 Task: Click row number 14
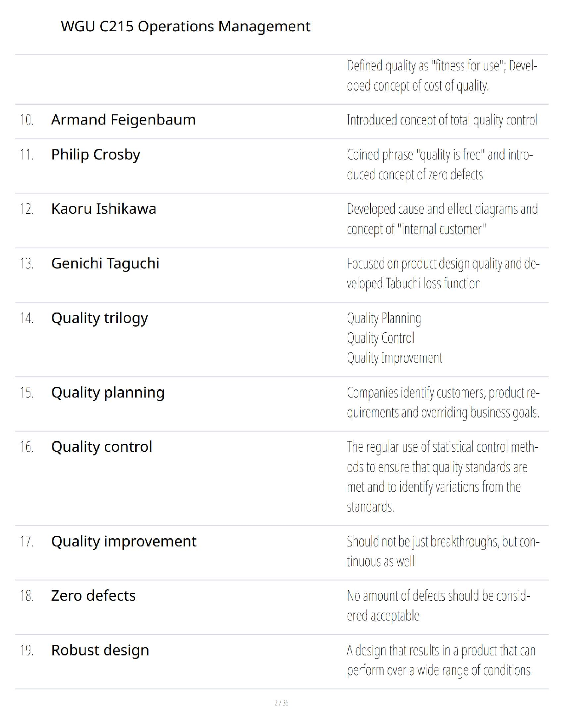pyautogui.click(x=27, y=318)
